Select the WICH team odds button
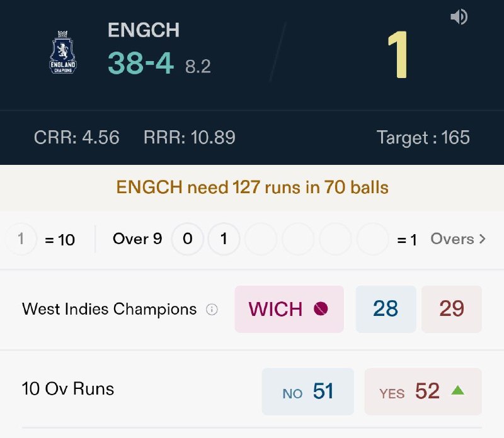The width and height of the screenshot is (504, 438). tap(289, 309)
